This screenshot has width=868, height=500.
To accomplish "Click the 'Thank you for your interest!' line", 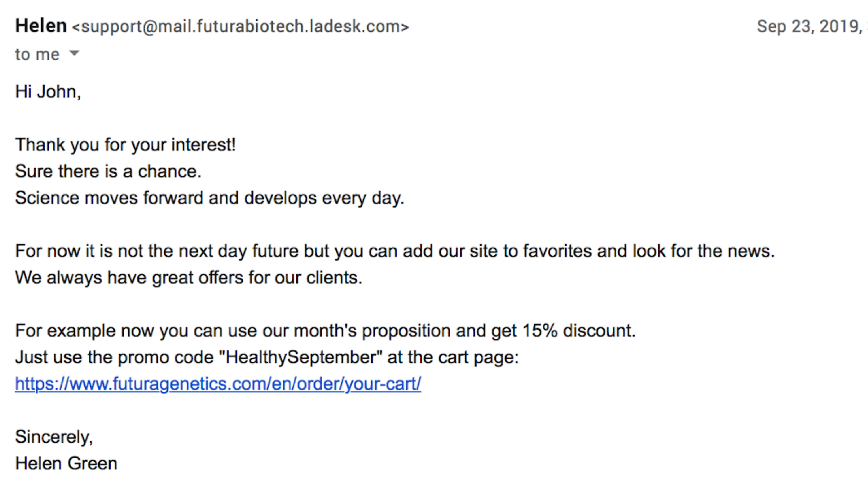I will tap(126, 145).
